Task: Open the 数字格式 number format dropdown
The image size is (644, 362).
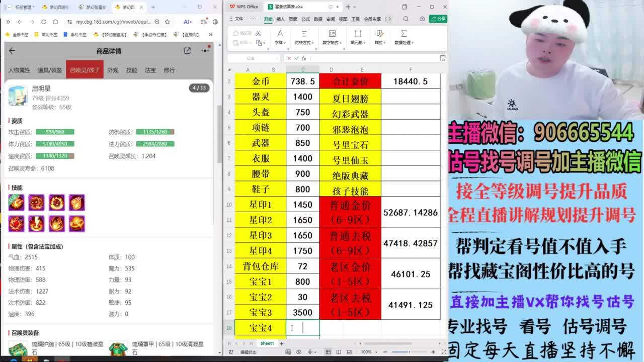Action: (332, 43)
